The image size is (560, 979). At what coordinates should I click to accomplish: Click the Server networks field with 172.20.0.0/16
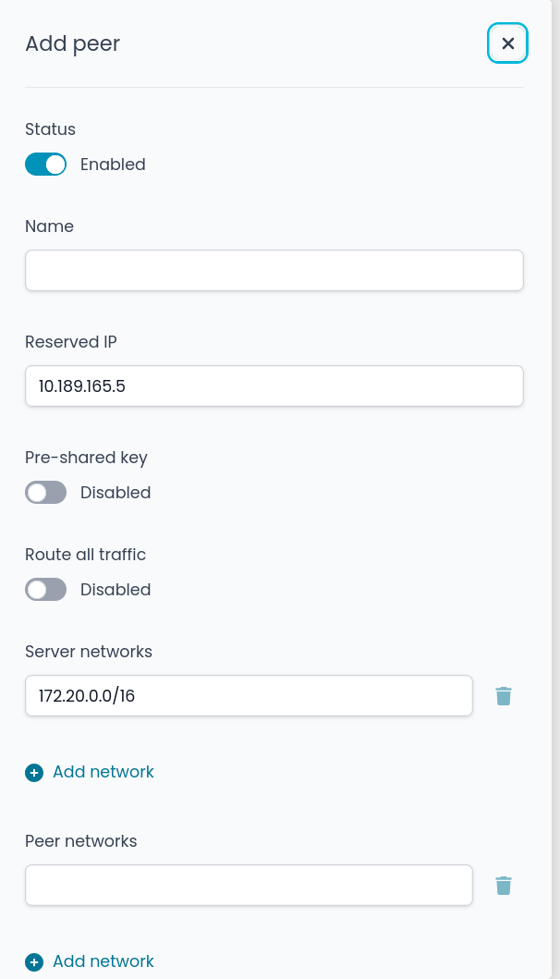[249, 696]
